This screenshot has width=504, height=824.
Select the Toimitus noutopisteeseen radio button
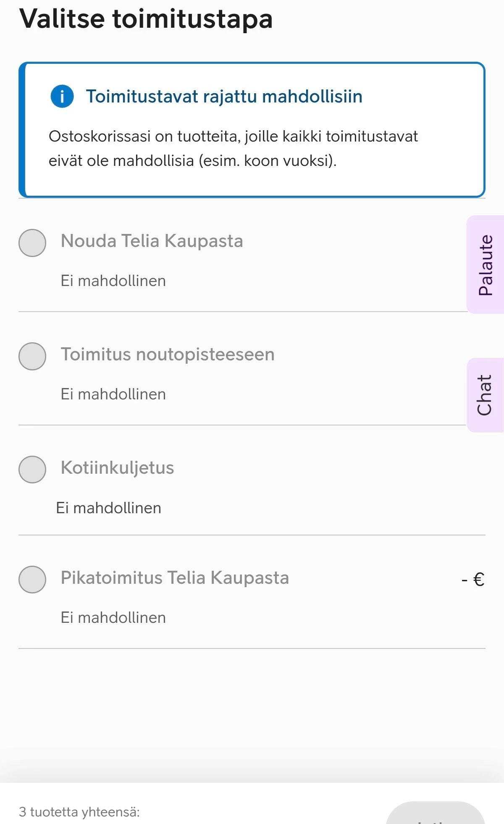(32, 356)
